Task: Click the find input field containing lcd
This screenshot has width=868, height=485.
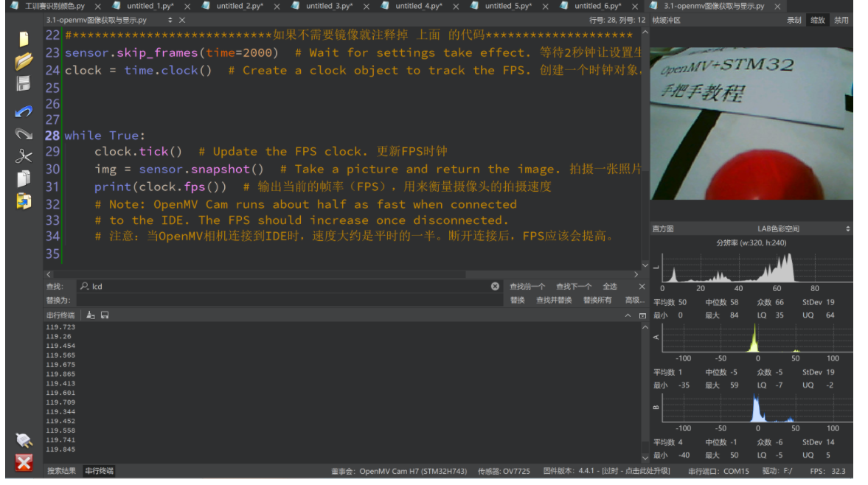Action: click(290, 286)
